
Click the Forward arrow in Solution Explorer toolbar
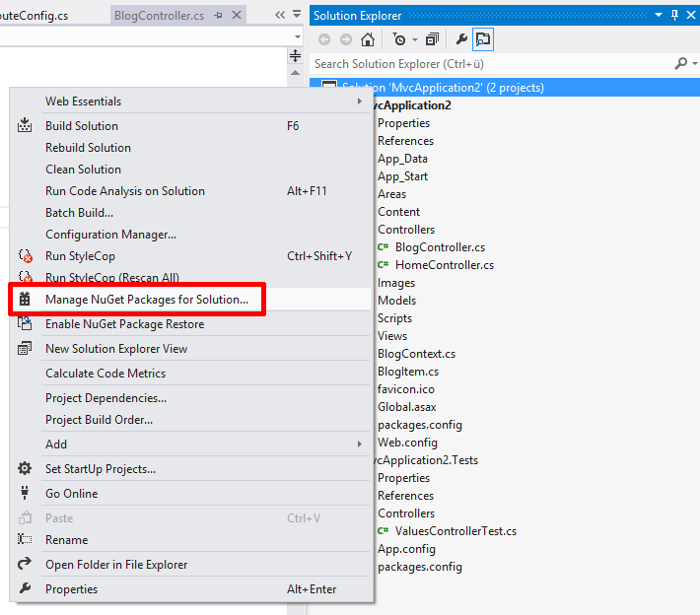[346, 39]
